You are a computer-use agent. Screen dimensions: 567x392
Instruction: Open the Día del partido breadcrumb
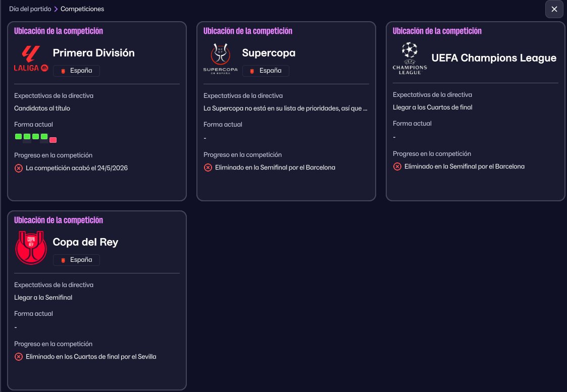click(x=30, y=9)
